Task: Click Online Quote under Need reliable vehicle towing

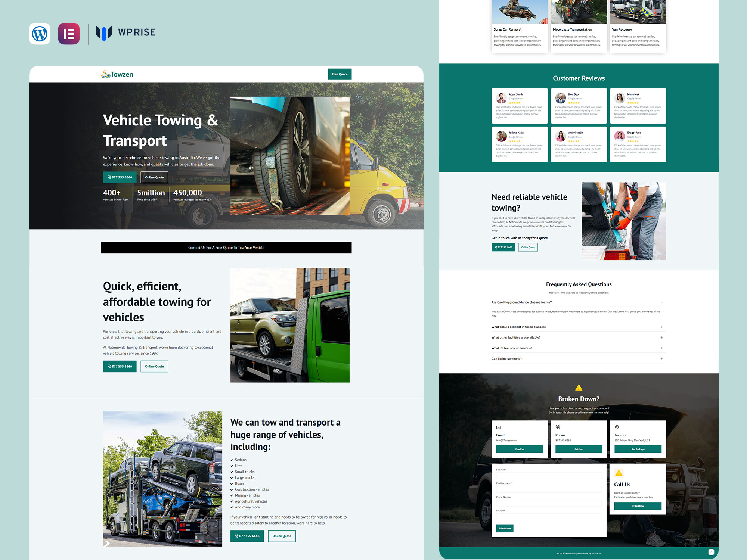Action: (x=528, y=247)
